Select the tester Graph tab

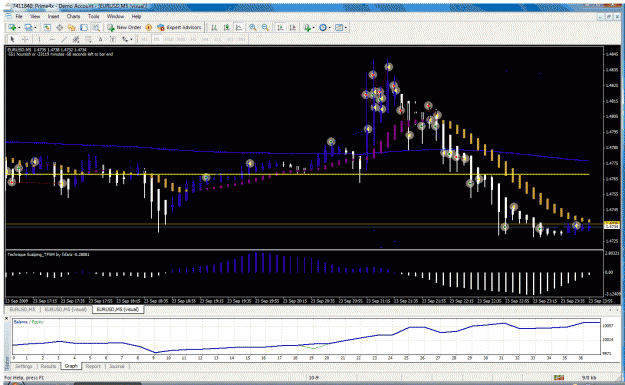(71, 366)
